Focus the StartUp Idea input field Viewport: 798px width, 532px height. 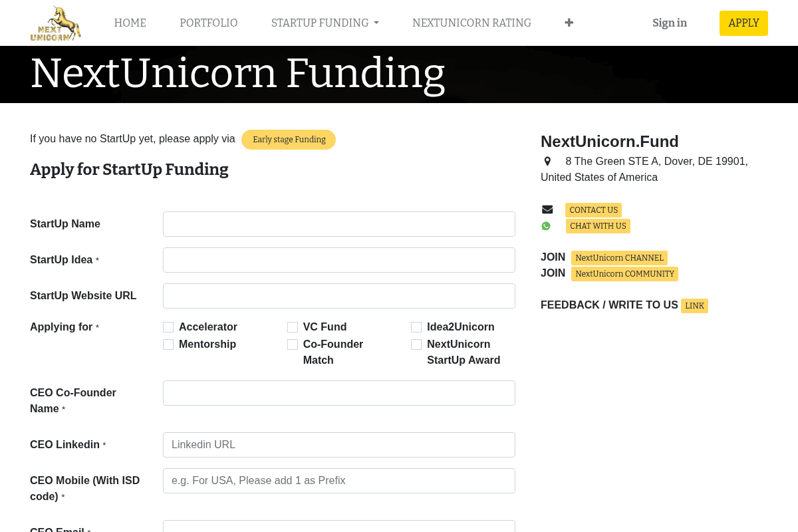pyautogui.click(x=339, y=260)
